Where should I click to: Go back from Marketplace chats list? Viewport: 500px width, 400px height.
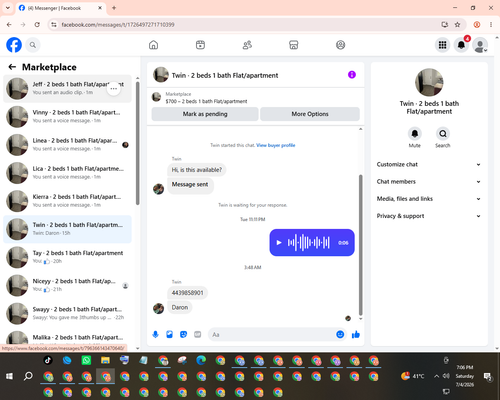12,67
